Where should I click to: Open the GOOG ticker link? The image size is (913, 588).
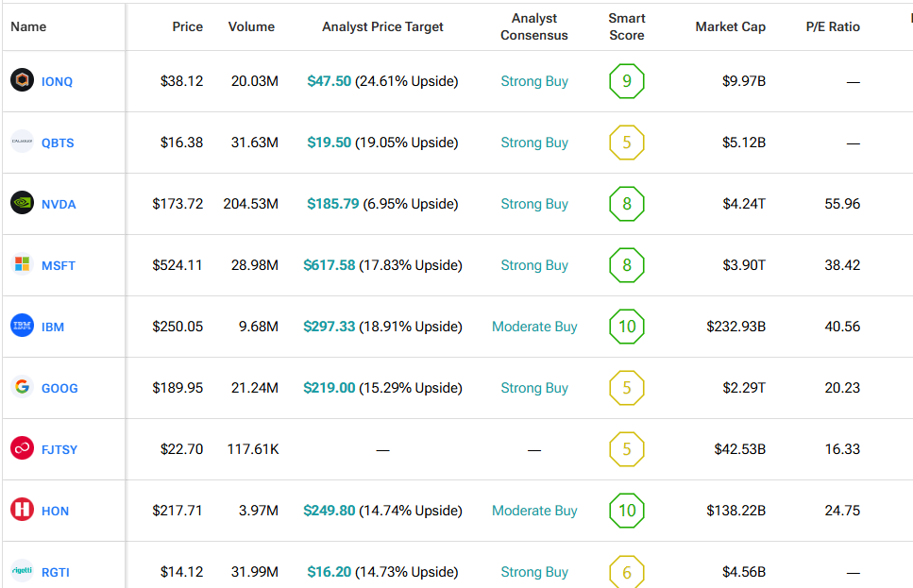(x=59, y=389)
